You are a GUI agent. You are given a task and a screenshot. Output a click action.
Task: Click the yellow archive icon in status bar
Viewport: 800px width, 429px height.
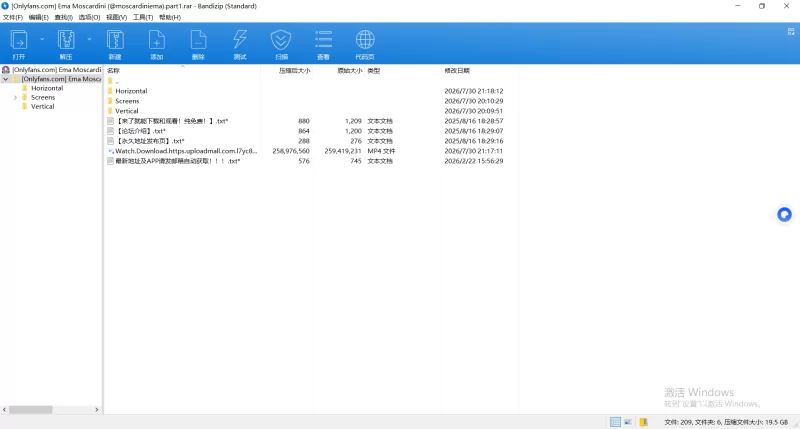point(643,422)
